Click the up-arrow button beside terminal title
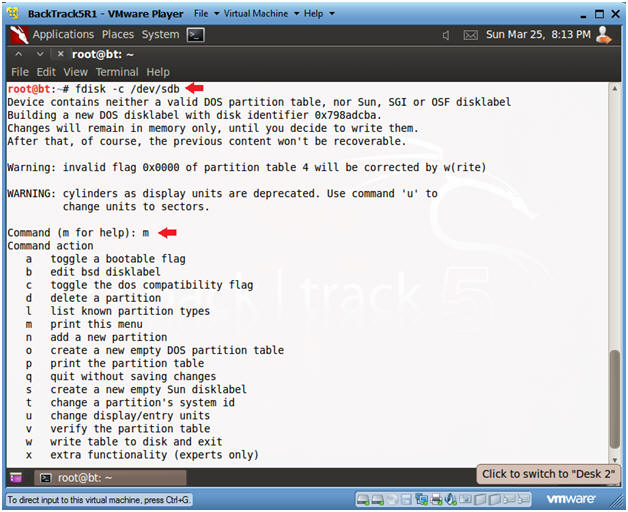 18,53
